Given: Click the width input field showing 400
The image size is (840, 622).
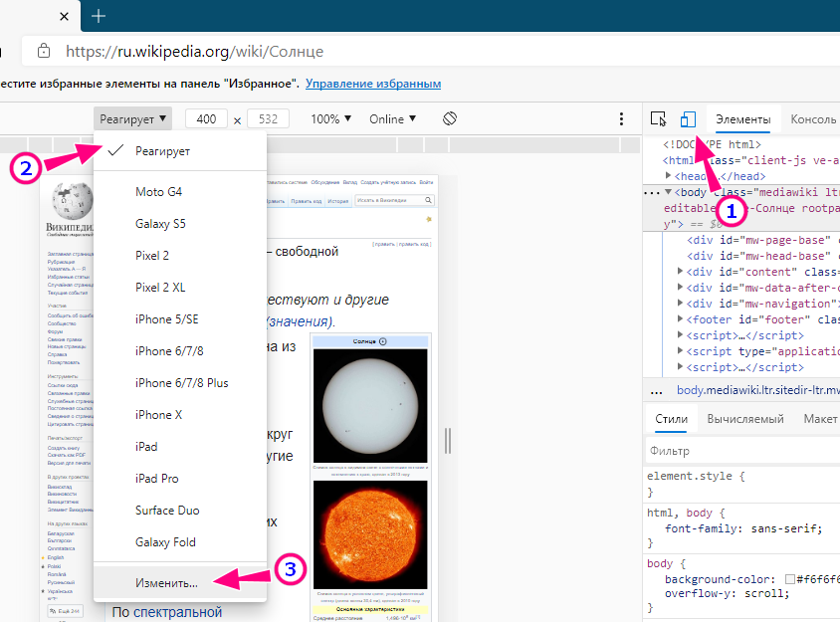Looking at the screenshot, I should point(206,118).
